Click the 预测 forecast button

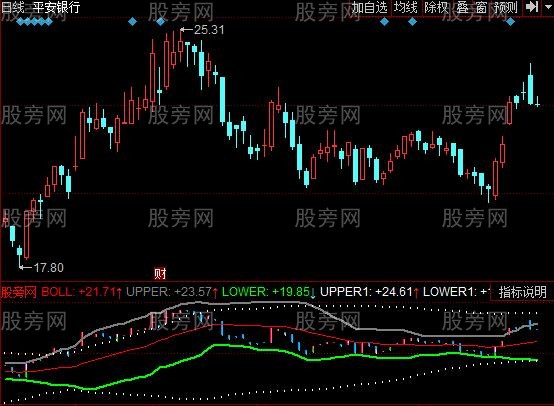tap(506, 7)
